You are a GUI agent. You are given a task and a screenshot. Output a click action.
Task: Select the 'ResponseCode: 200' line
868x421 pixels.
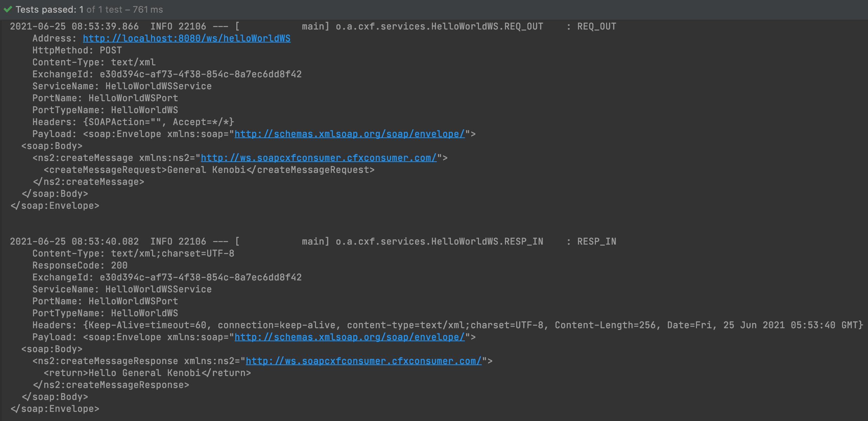click(80, 265)
